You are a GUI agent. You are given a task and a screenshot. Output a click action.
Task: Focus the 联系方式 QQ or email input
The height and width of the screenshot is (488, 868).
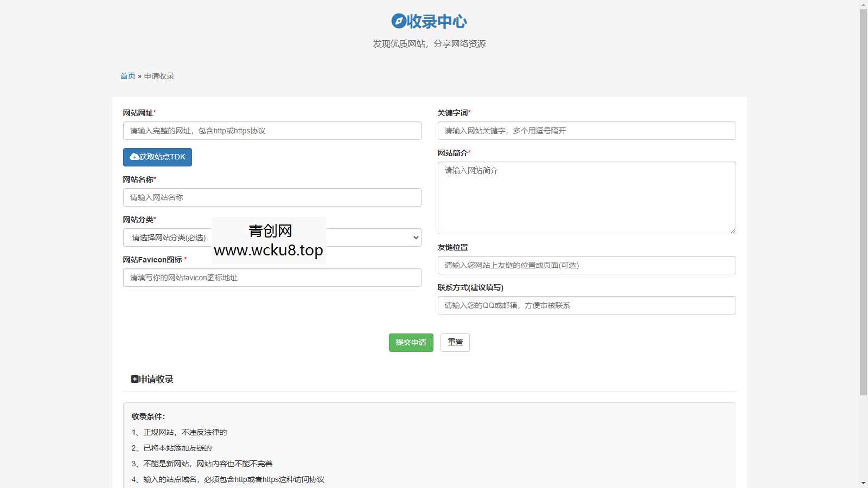pos(586,305)
